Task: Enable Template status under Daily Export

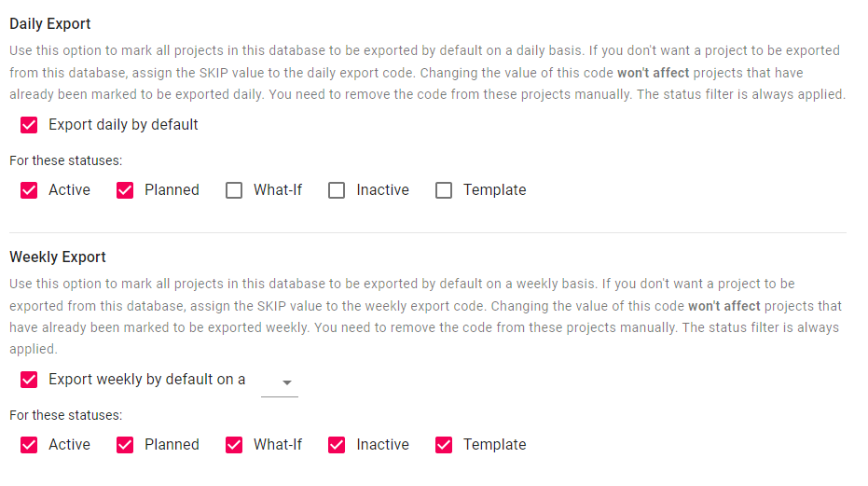Action: coord(444,190)
